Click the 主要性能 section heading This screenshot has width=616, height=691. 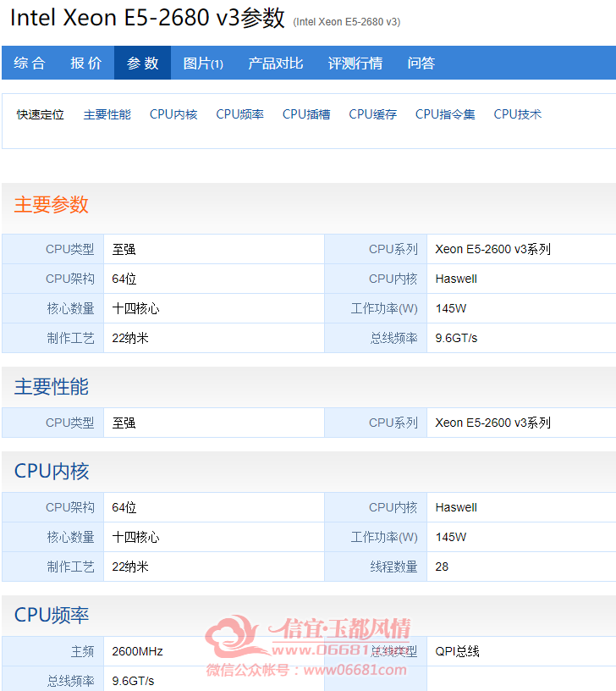[x=51, y=387]
